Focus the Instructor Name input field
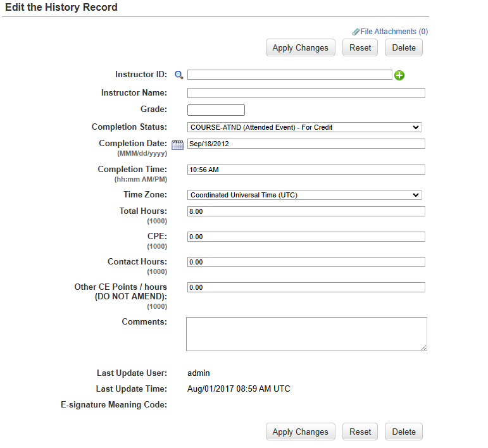 tap(306, 93)
